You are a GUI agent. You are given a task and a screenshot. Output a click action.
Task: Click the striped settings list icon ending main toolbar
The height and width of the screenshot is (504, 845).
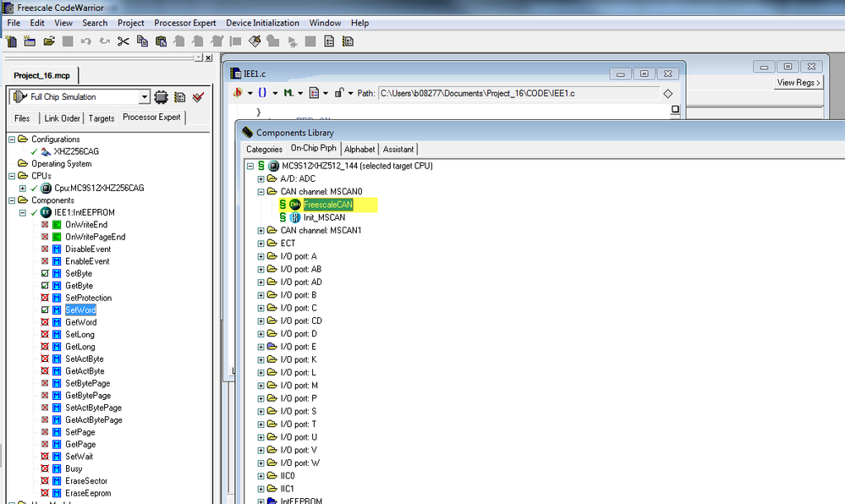[348, 41]
